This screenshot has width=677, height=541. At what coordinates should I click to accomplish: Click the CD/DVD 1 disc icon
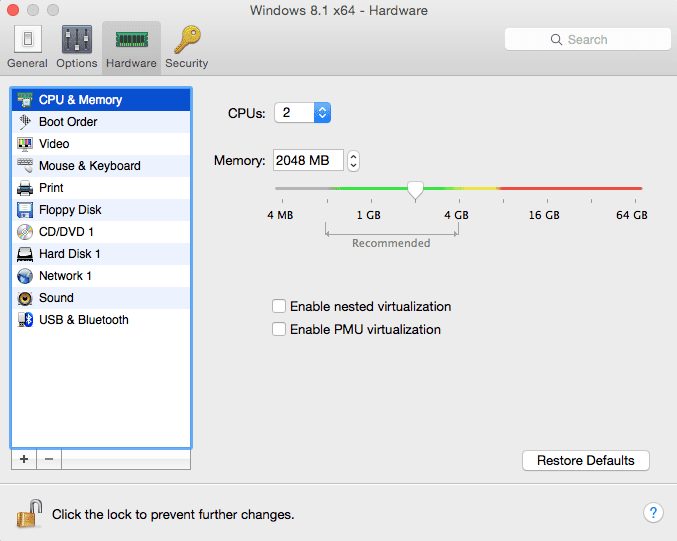(x=25, y=232)
